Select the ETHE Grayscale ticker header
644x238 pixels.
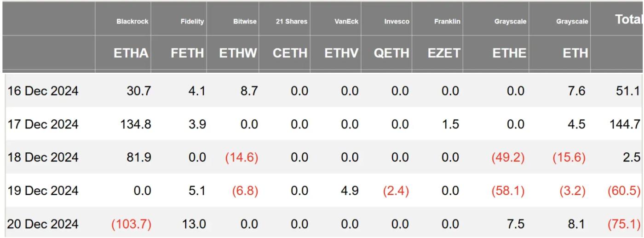click(508, 53)
